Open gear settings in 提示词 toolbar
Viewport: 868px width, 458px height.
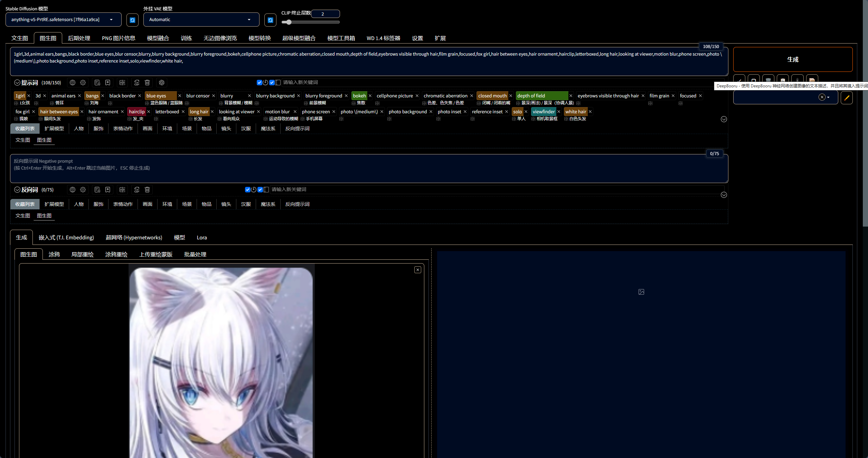(x=83, y=83)
